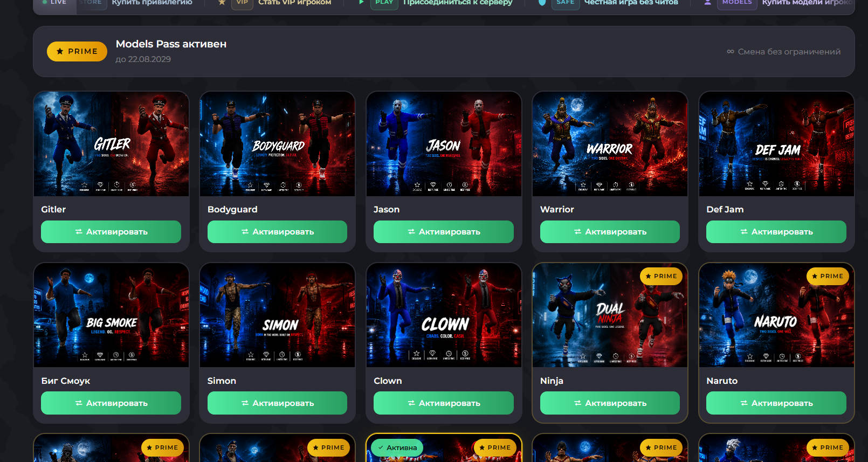Viewport: 868px width, 462px height.
Task: Click the PRIME badge on Naruto card
Action: pyautogui.click(x=828, y=276)
